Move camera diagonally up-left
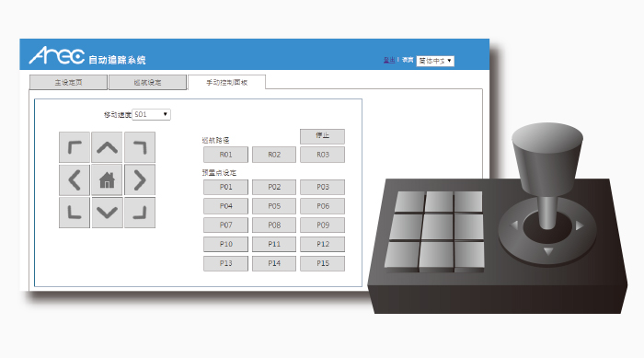The image size is (644, 358). click(75, 147)
